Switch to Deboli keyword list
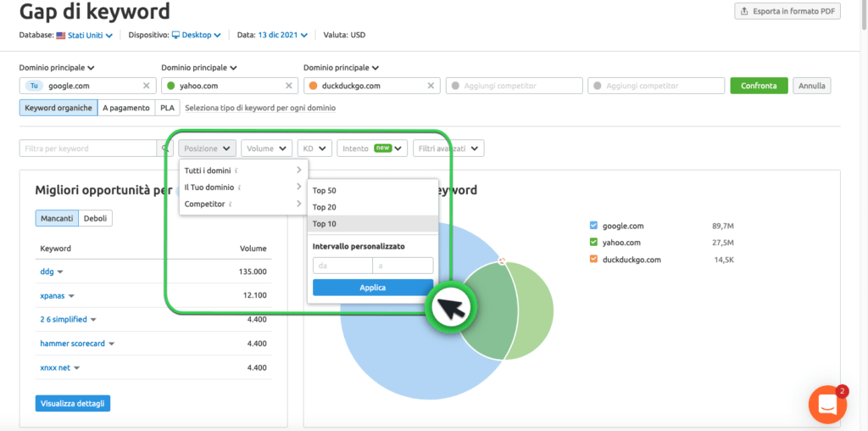Screen dimensions: 868x431 click(95, 218)
